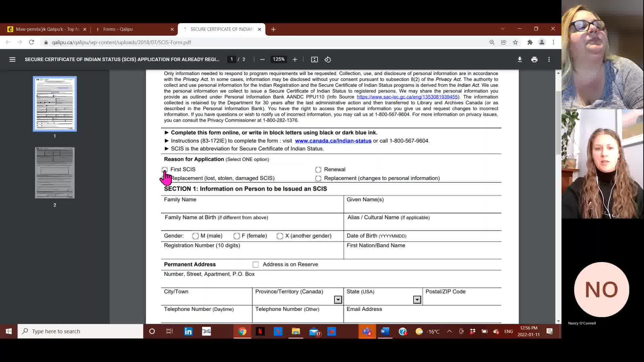644x362 pixels.
Task: Click the Chrome taskbar icon
Action: click(243, 331)
